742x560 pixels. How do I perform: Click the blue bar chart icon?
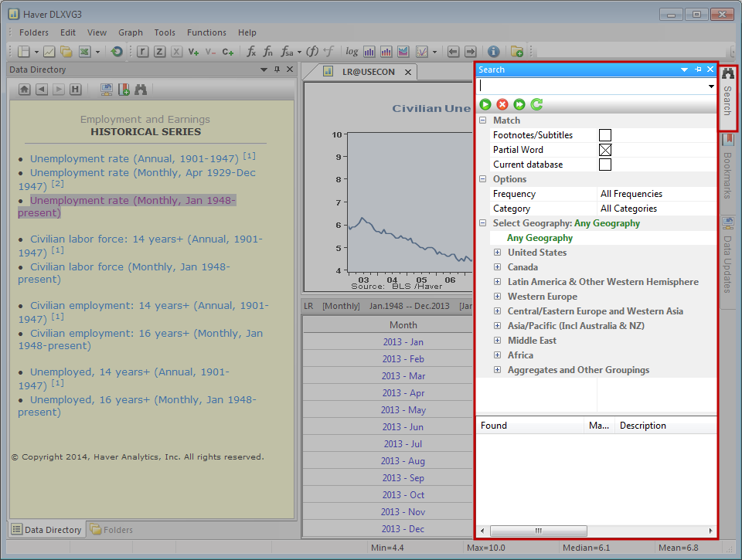coord(369,51)
